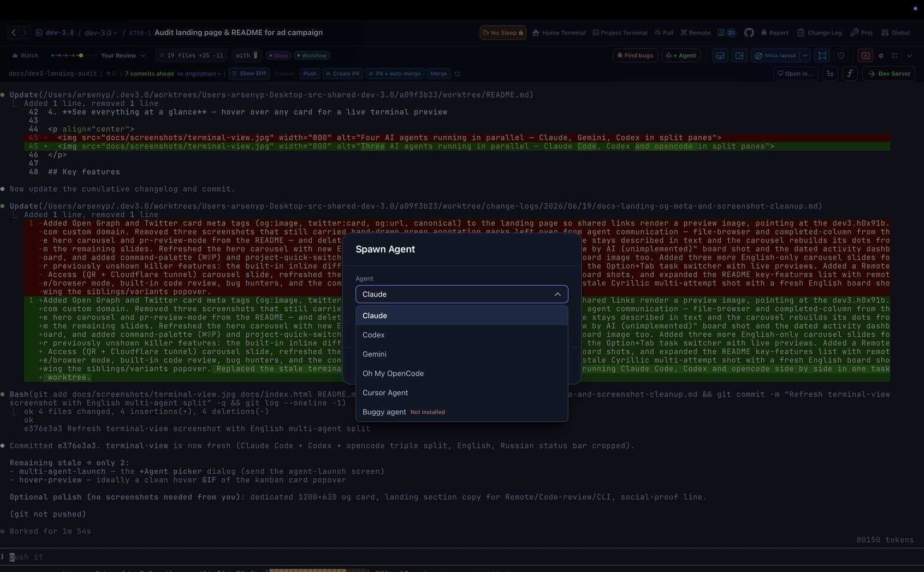This screenshot has height=572, width=924.
Task: Expand the Your Review status dropdown
Action: [123, 55]
